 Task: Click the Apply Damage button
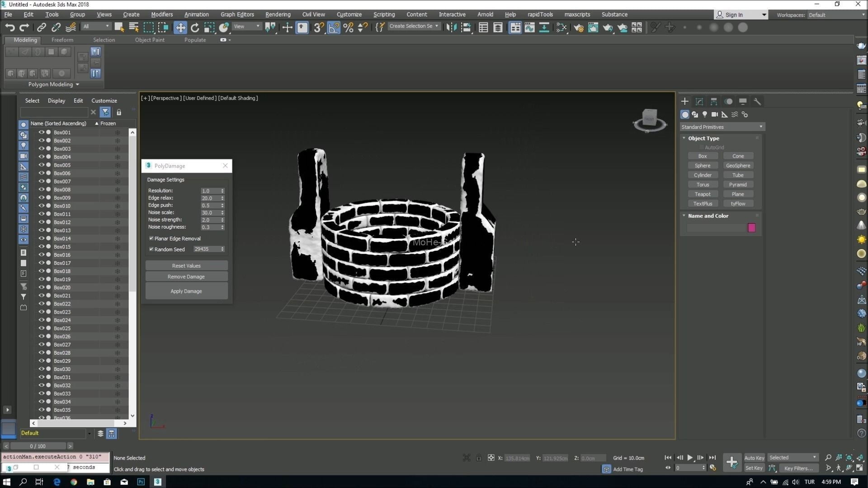click(x=186, y=291)
